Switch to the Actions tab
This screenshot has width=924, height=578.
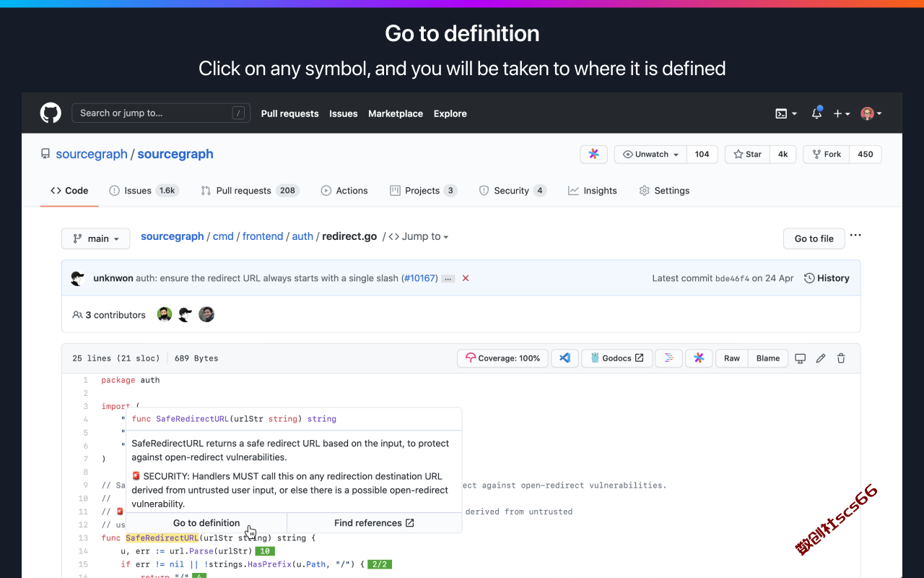point(344,191)
